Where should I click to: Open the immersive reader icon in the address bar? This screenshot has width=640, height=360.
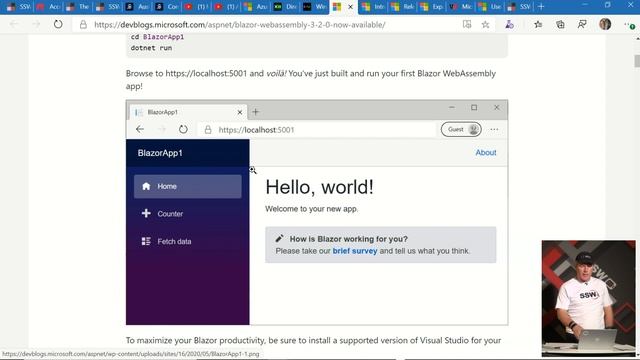click(467, 24)
